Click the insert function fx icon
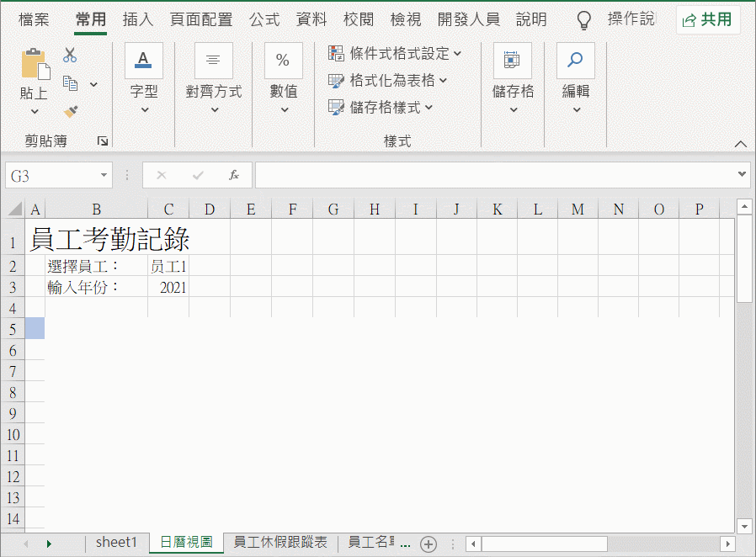This screenshot has height=557, width=756. [234, 175]
